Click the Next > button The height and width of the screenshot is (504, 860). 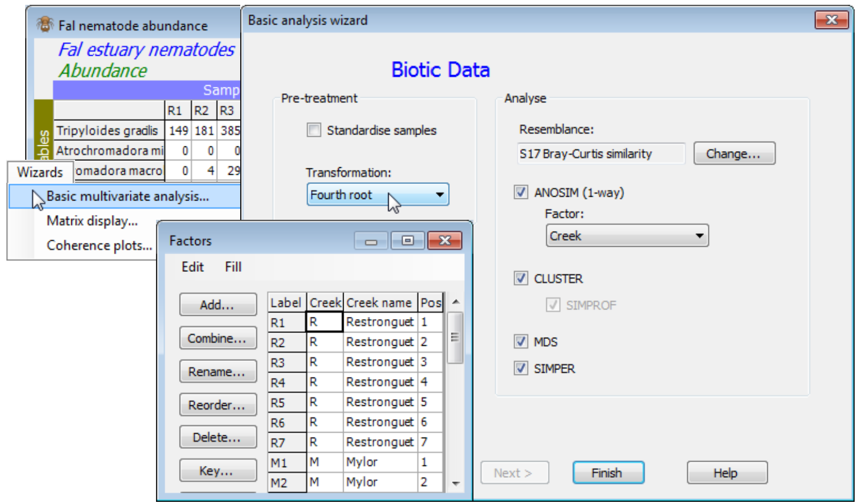515,473
